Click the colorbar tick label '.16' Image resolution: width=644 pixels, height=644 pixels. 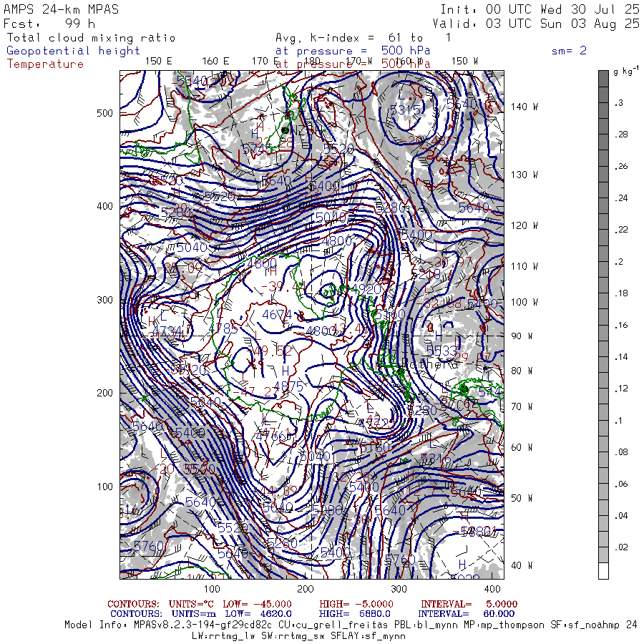click(x=621, y=325)
